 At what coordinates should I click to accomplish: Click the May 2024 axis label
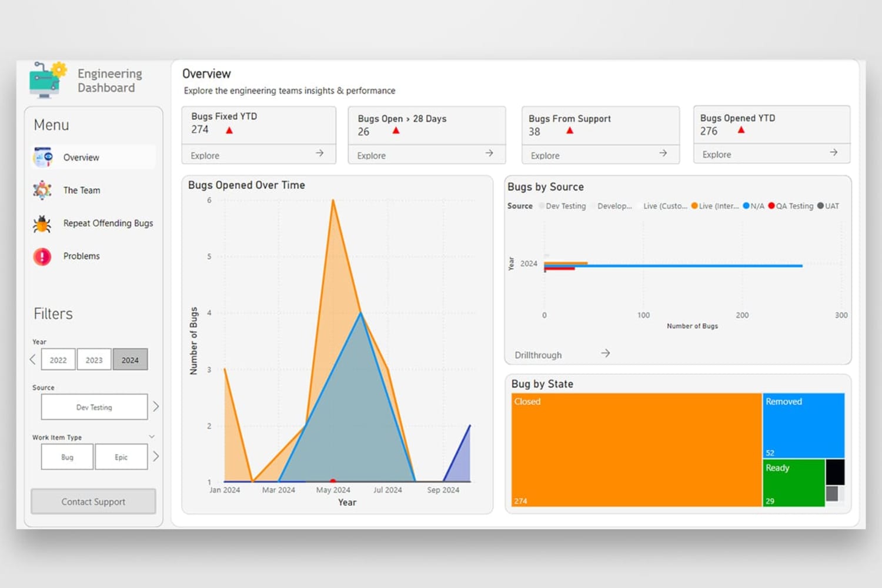coord(333,490)
